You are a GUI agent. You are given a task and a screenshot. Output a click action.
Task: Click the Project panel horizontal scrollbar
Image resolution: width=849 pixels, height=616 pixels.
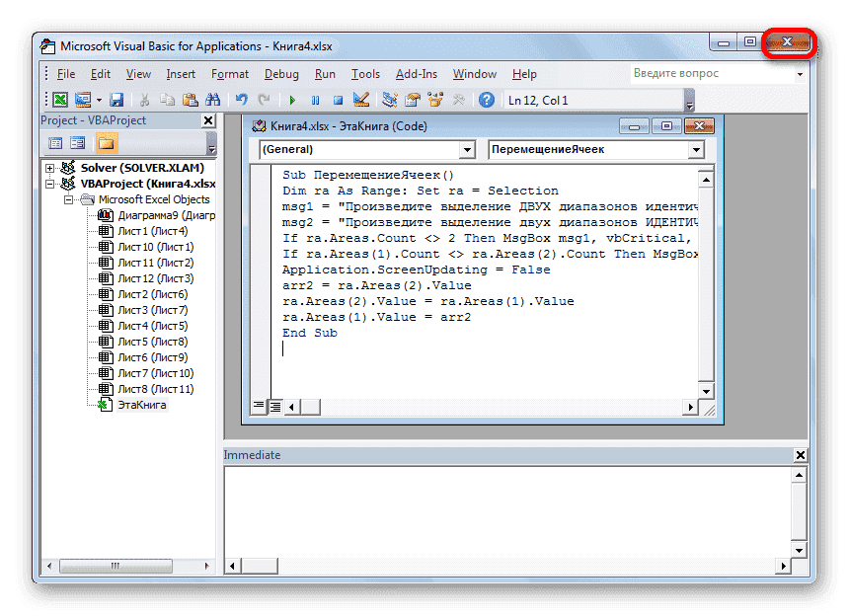(114, 566)
